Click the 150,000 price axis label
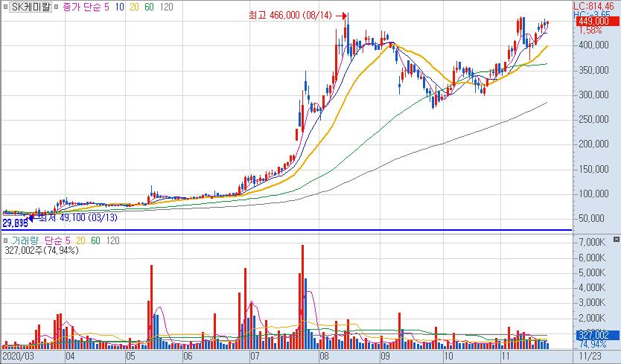 pos(593,169)
